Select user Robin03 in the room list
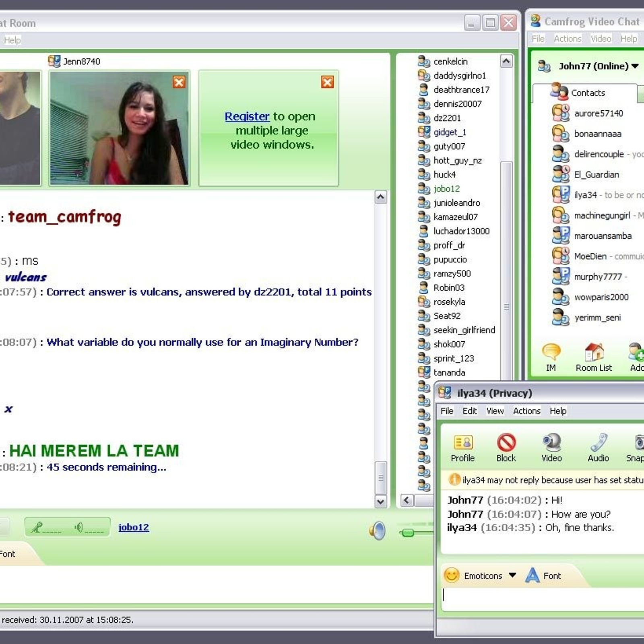The image size is (644, 644). pos(441,287)
